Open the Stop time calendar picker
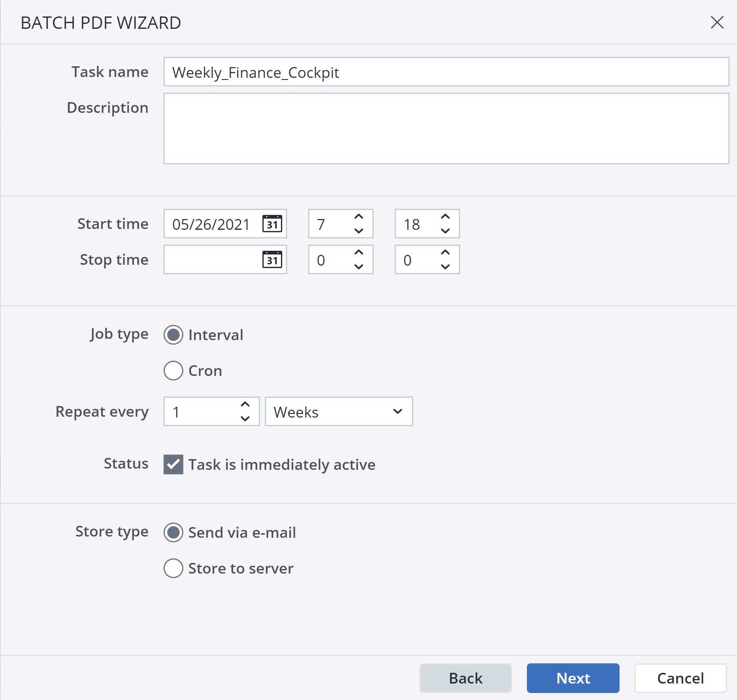This screenshot has width=737, height=700. (x=271, y=259)
